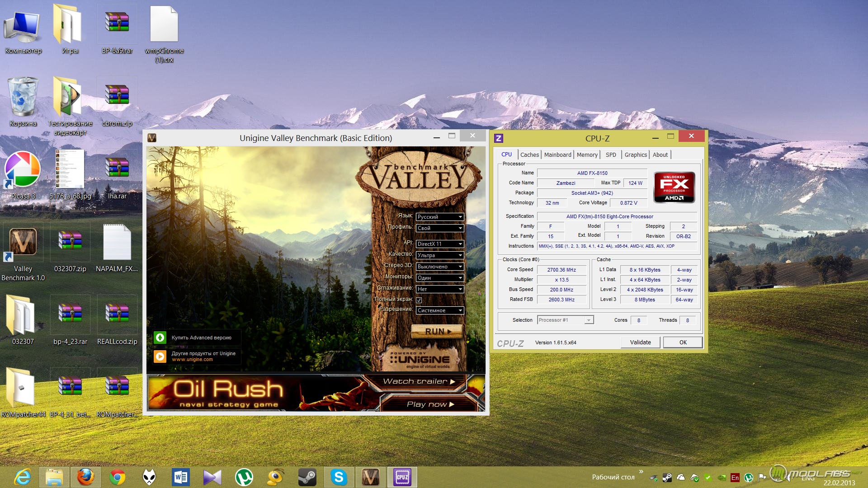Select the ROMpatcher archive icon

[117, 393]
